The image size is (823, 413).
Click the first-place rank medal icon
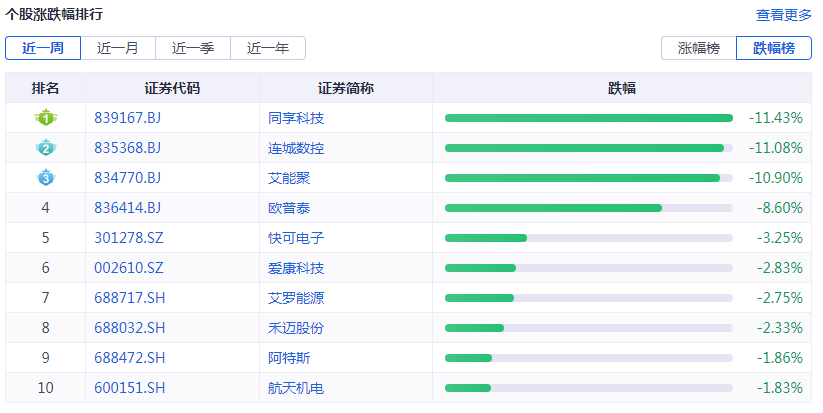click(x=45, y=118)
